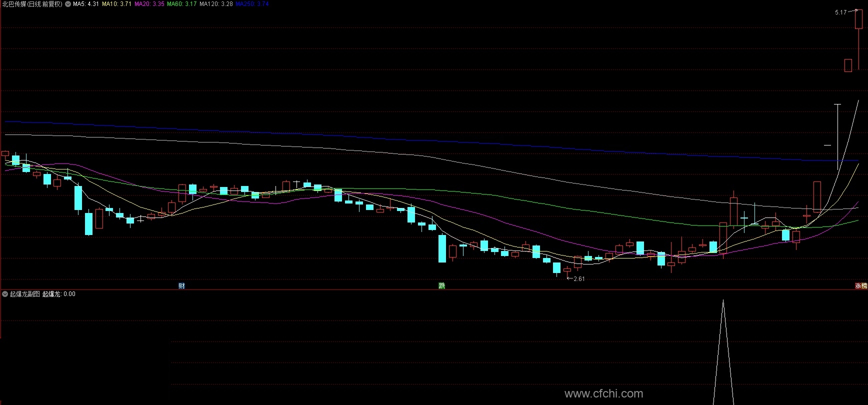Viewport: 868px width, 405px height.
Task: Select the MA250: 3.74 blue label
Action: pyautogui.click(x=252, y=4)
